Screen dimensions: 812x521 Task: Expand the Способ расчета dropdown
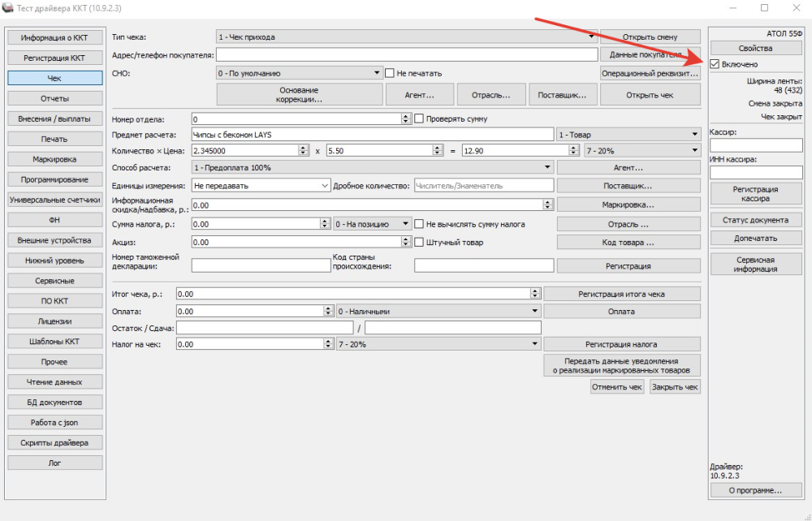click(373, 168)
